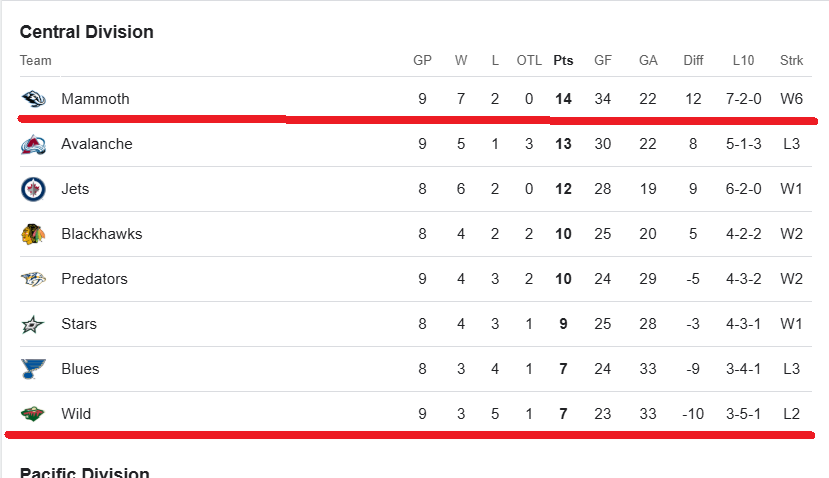Select the Predators team logo
This screenshot has height=478, width=829.
click(33, 279)
